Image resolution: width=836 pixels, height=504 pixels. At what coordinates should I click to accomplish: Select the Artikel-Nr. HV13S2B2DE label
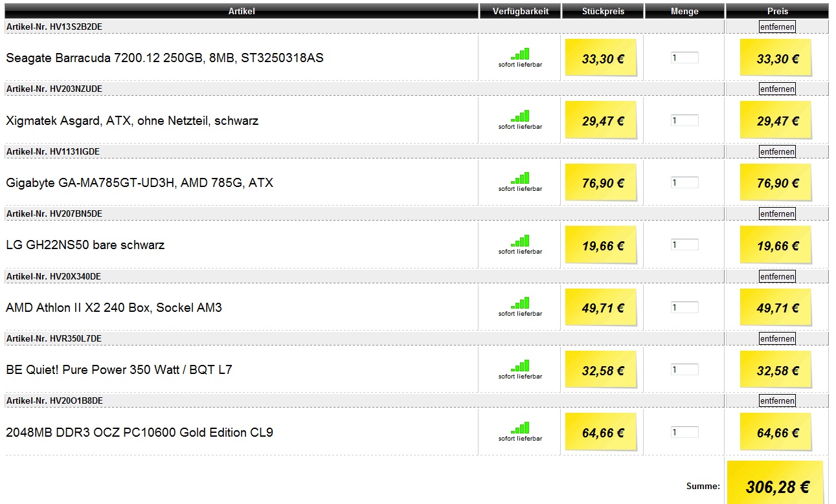click(x=54, y=27)
